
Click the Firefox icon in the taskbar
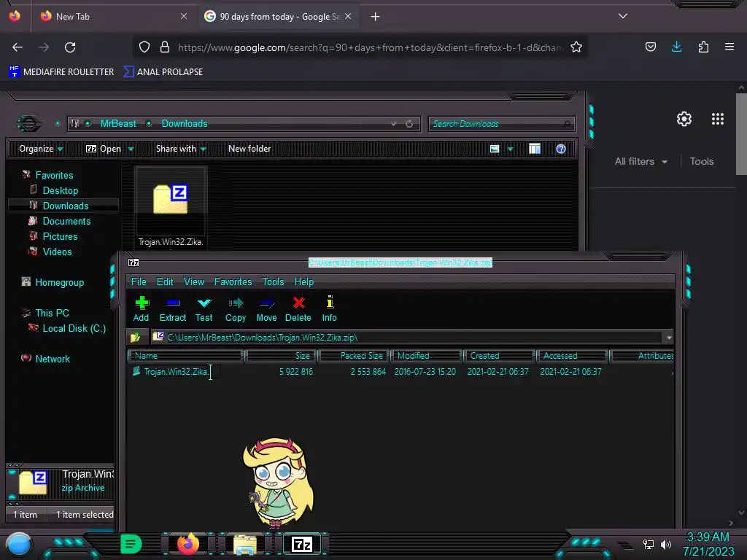coord(187,543)
